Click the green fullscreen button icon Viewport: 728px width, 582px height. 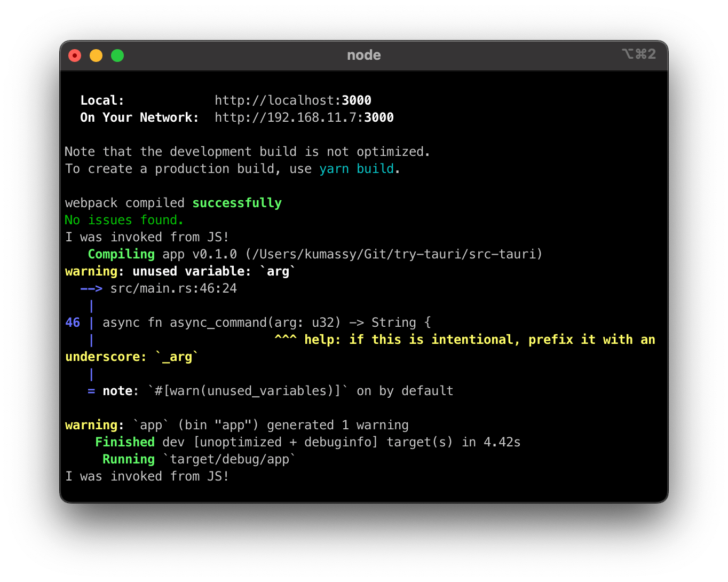coord(117,55)
